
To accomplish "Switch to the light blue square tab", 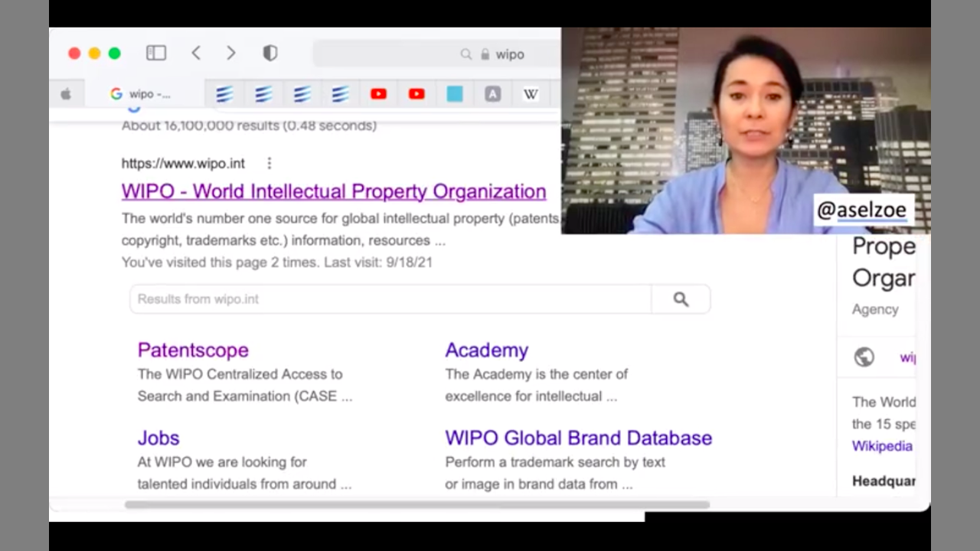I will pyautogui.click(x=455, y=94).
